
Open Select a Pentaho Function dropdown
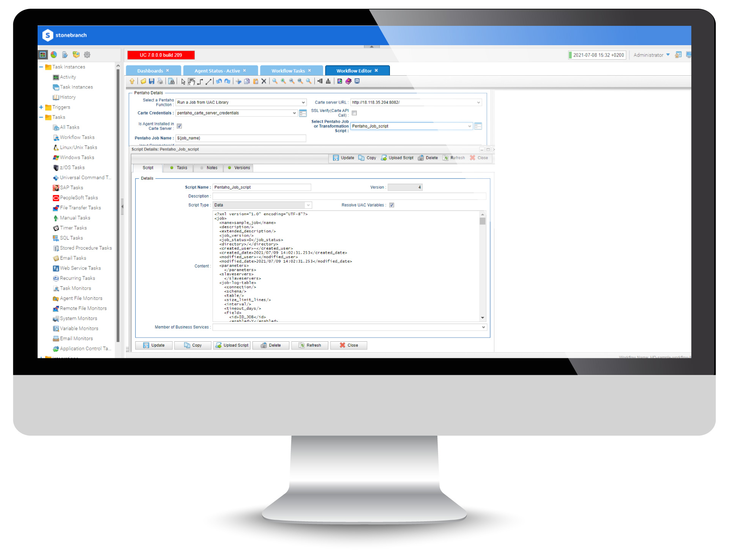(x=301, y=103)
